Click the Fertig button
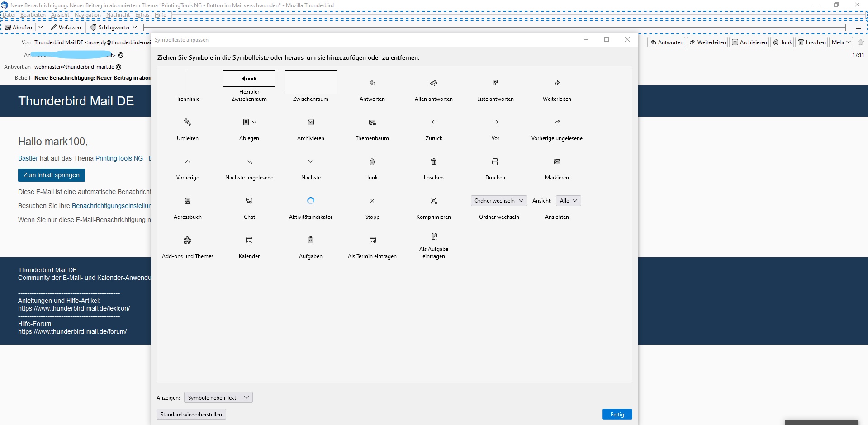The width and height of the screenshot is (868, 425). [x=617, y=415]
